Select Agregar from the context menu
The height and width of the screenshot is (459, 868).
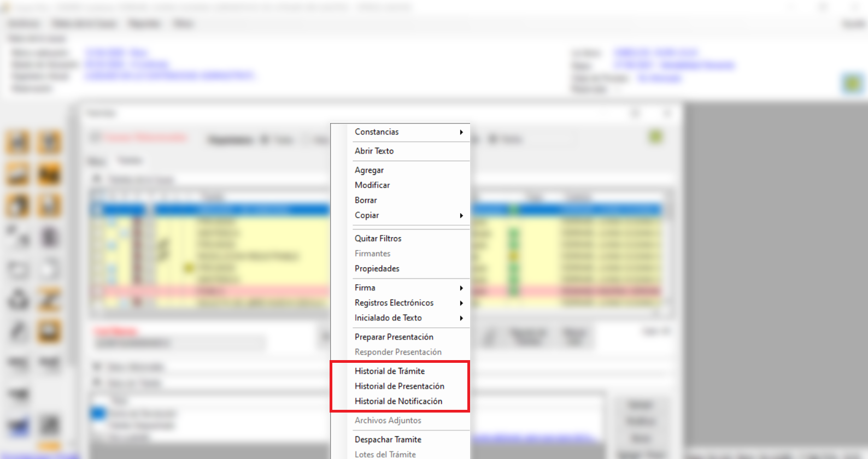coord(369,170)
